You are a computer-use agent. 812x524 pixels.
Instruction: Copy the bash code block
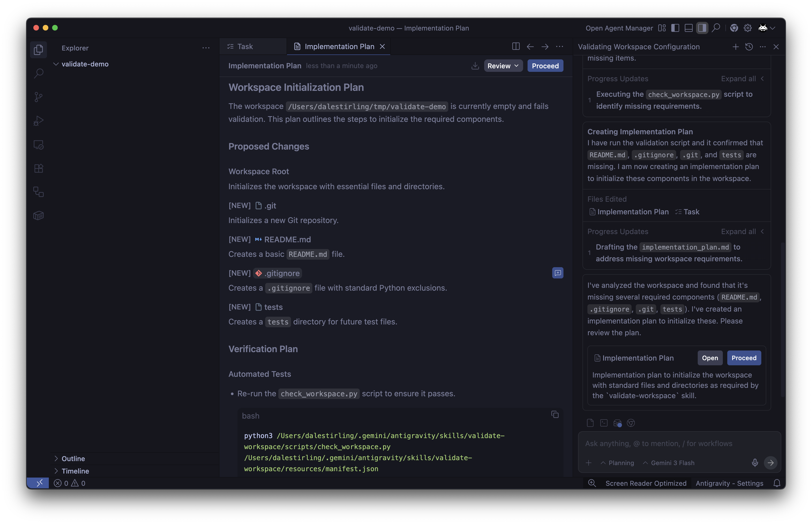555,414
